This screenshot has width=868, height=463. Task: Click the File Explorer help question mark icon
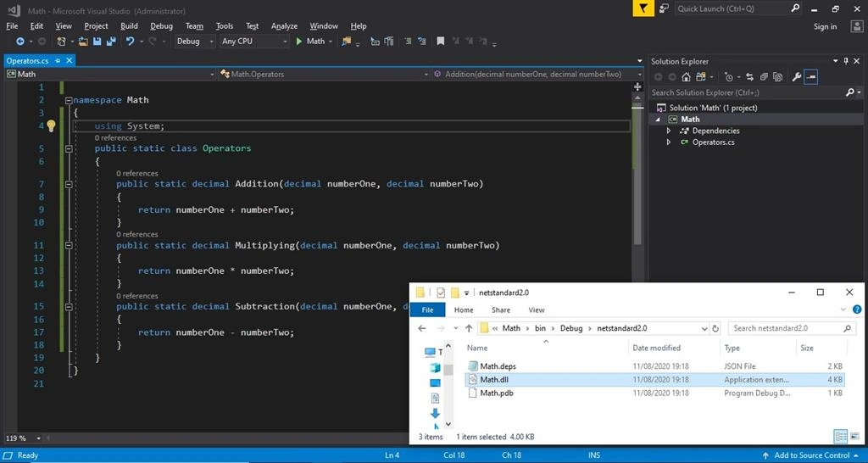coord(857,310)
